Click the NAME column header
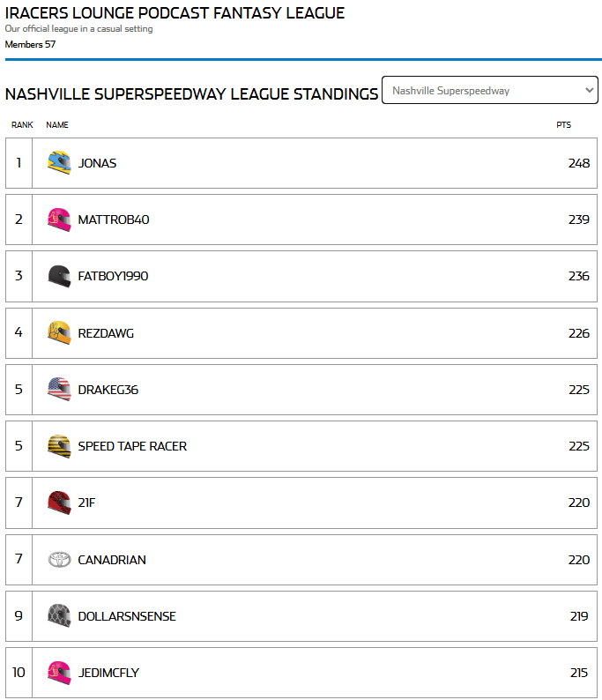The width and height of the screenshot is (602, 700). click(x=57, y=125)
